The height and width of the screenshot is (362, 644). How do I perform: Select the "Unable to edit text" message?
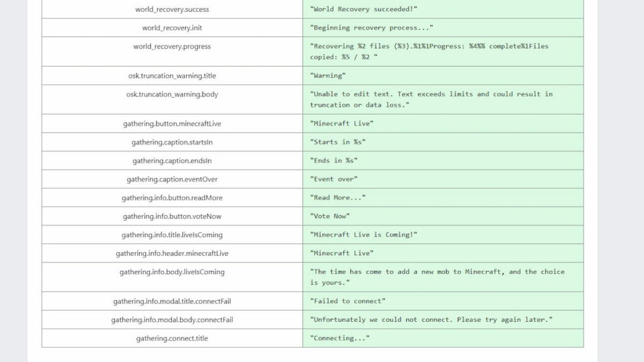tap(431, 99)
